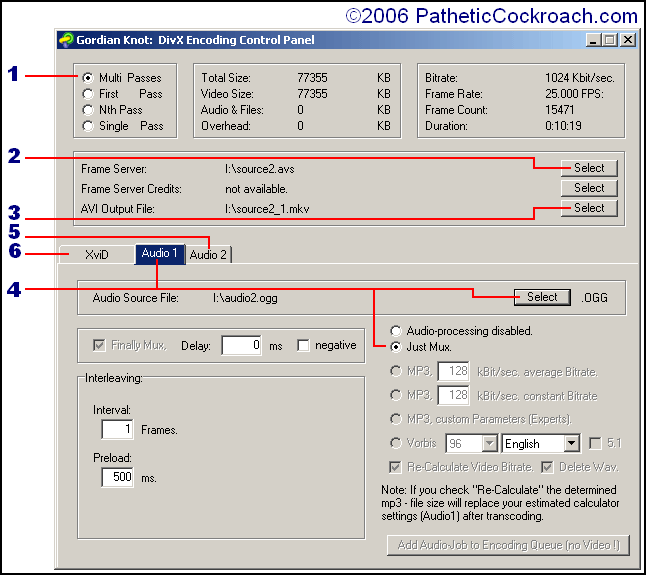Click Add Audio-Job to Encoding Queue button
The height and width of the screenshot is (575, 646).
coord(508,545)
